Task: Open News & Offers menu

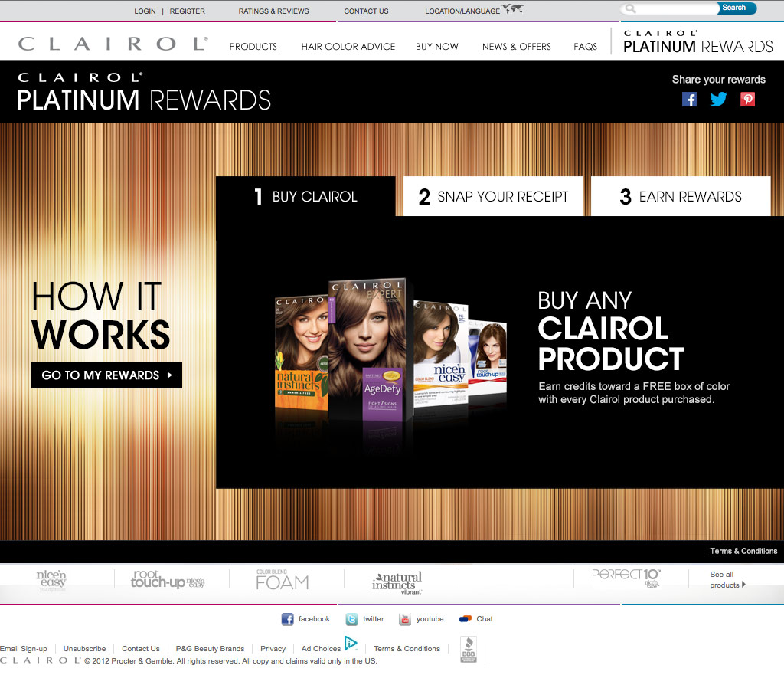Action: click(x=517, y=47)
